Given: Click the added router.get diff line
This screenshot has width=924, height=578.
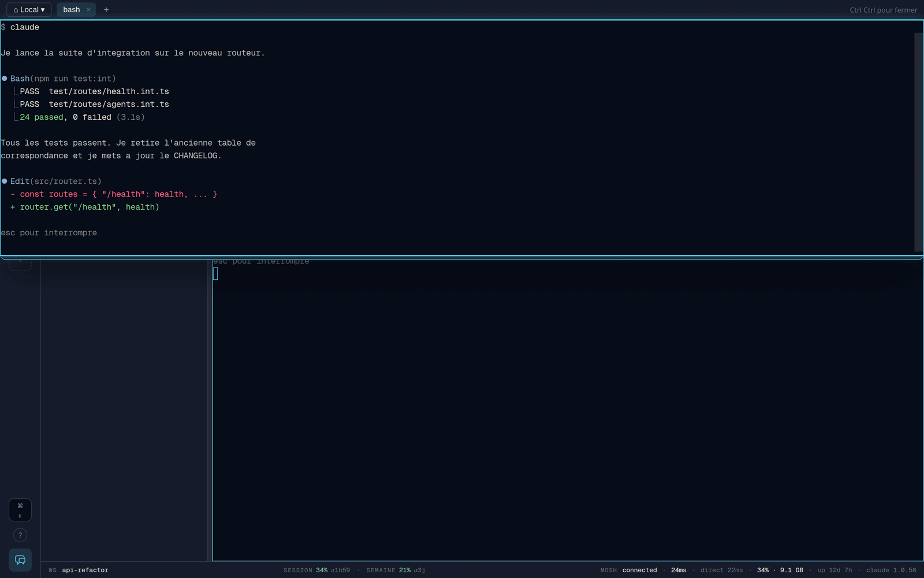Looking at the screenshot, I should (x=84, y=207).
